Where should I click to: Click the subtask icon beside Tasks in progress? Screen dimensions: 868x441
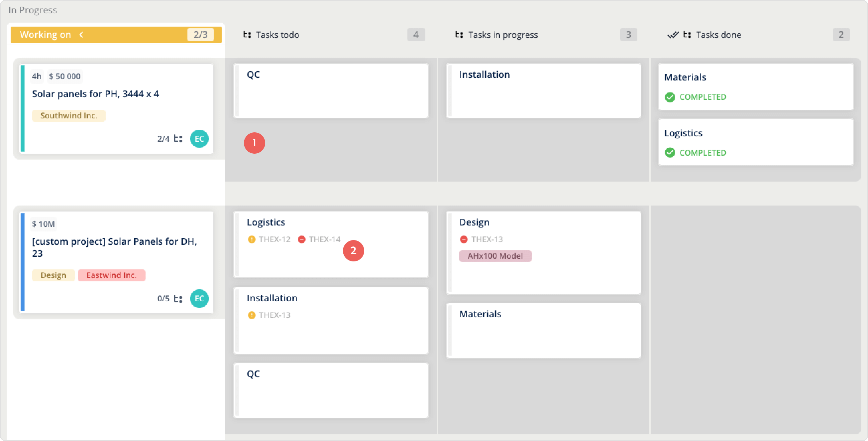(459, 35)
